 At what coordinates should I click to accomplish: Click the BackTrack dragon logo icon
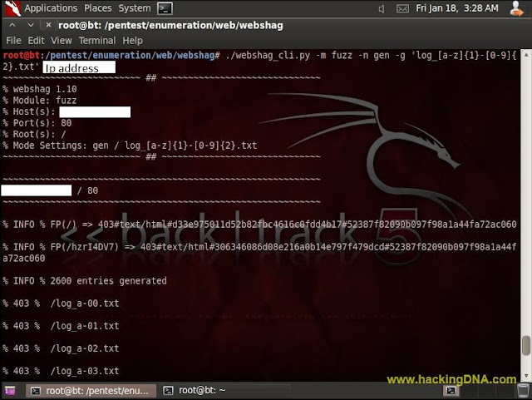(12, 8)
